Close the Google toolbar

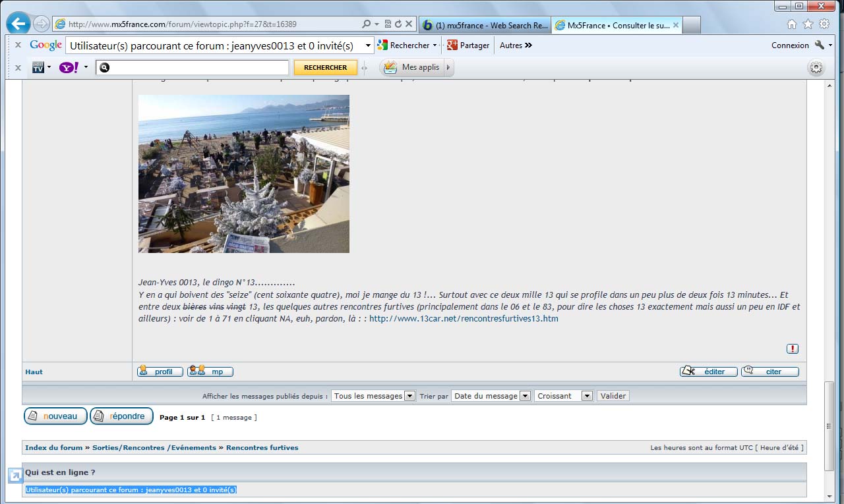point(18,45)
